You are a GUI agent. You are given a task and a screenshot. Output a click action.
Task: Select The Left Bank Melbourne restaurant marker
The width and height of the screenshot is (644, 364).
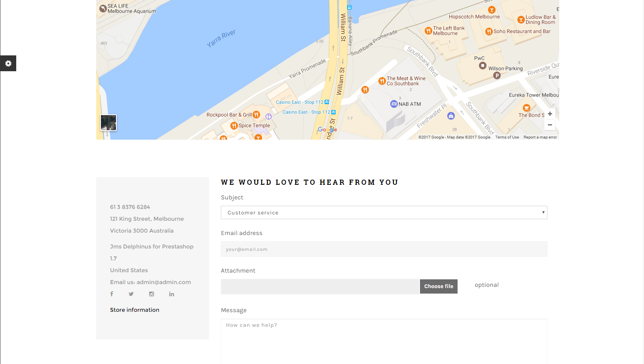pos(428,31)
